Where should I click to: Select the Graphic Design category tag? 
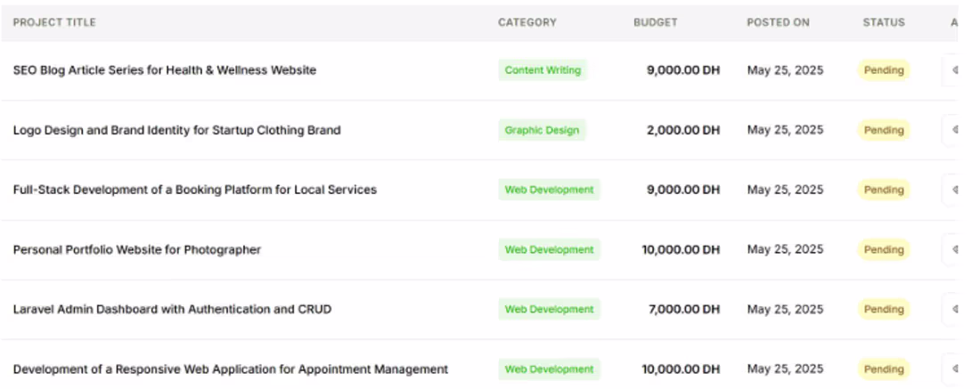542,130
